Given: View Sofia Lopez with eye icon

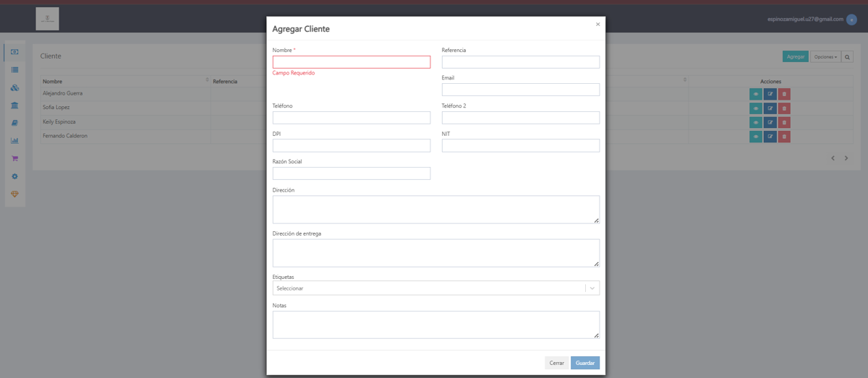Looking at the screenshot, I should [756, 108].
